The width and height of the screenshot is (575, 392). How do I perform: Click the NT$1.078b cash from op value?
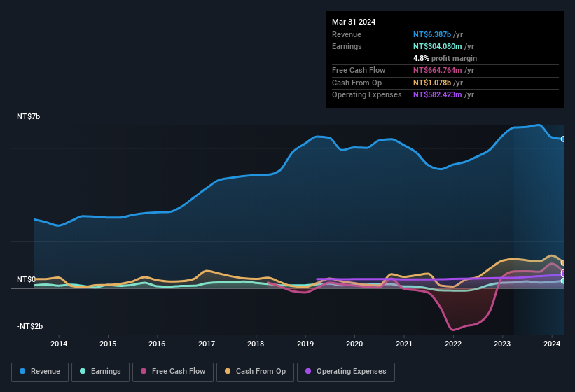pyautogui.click(x=432, y=83)
